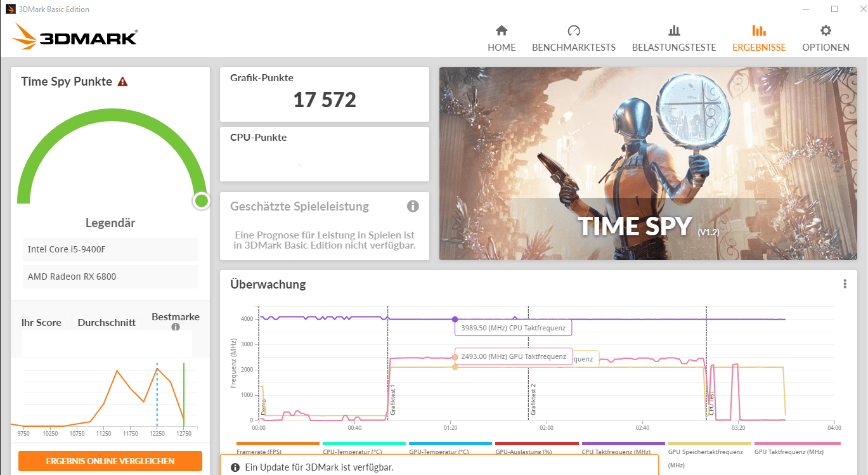The image size is (868, 475).
Task: Click the Legendär rating label
Action: [x=110, y=223]
